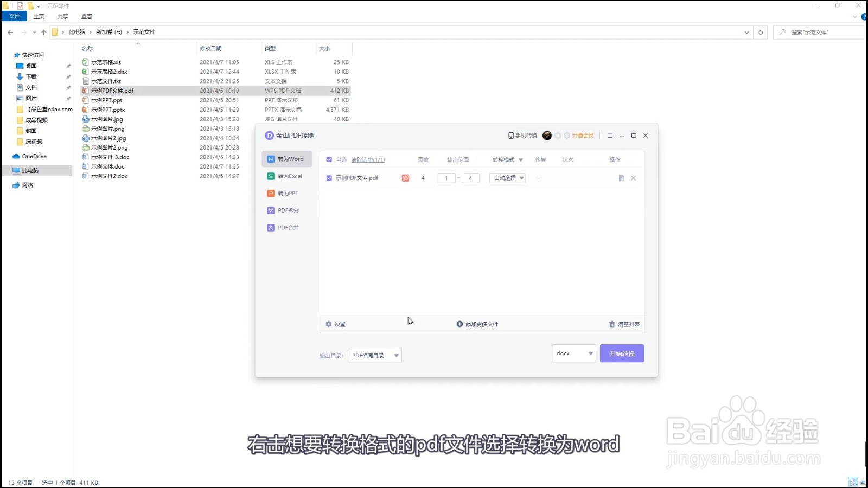Switch to the 查看 ribbon tab
This screenshot has height=488, width=868.
[86, 16]
